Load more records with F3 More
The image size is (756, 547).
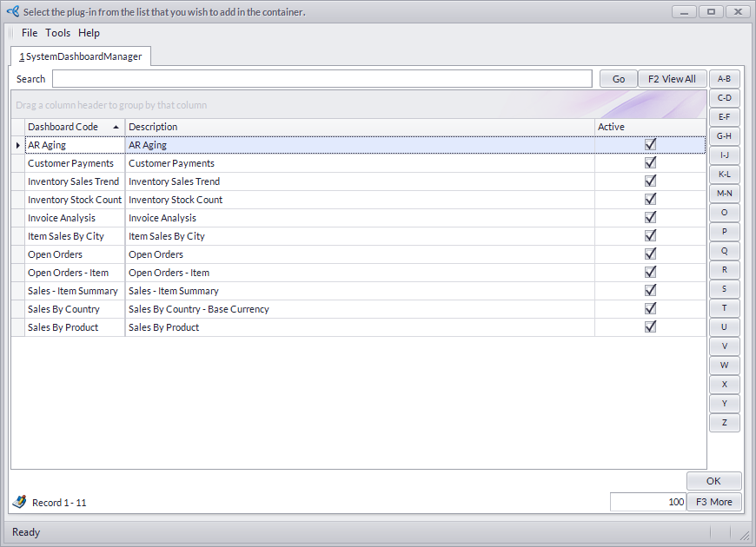(713, 502)
